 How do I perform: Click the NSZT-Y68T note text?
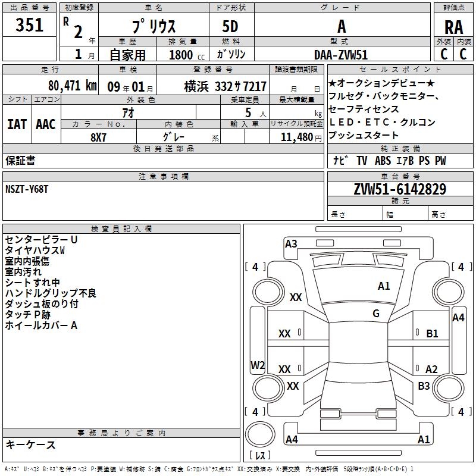[27, 189]
